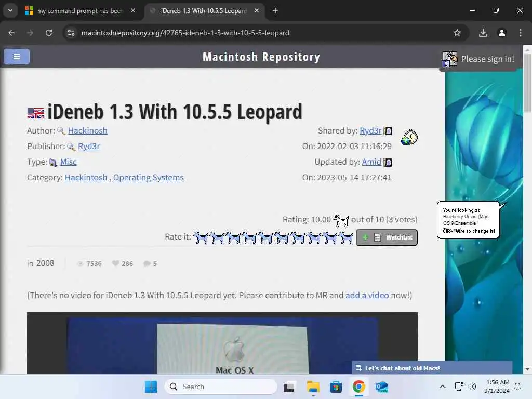The width and height of the screenshot is (532, 399).
Task: Click the heart likes icon
Action: 115,263
